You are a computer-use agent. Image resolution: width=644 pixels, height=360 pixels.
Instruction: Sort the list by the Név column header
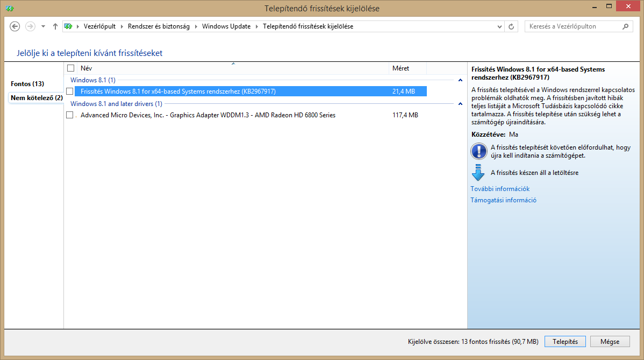pyautogui.click(x=232, y=68)
